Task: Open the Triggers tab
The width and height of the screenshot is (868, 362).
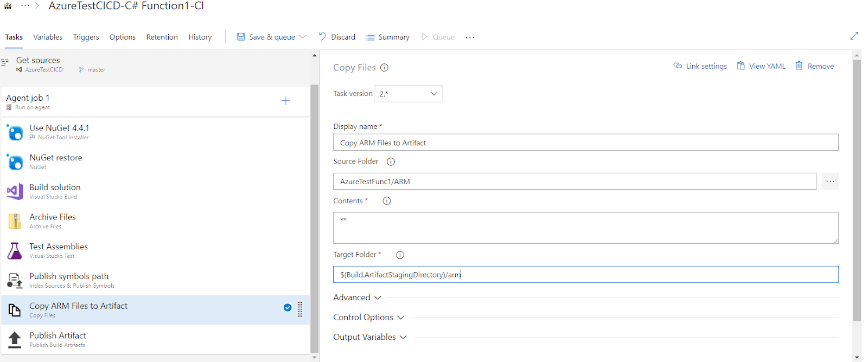Action: (x=86, y=37)
